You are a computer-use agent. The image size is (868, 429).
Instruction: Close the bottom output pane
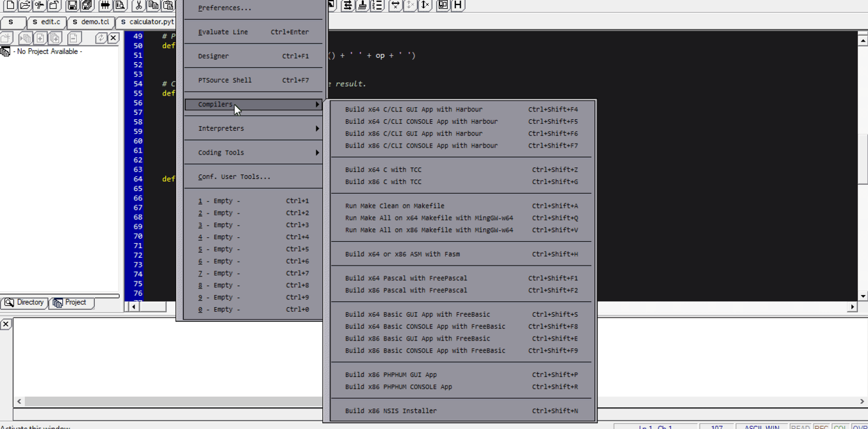click(x=6, y=324)
